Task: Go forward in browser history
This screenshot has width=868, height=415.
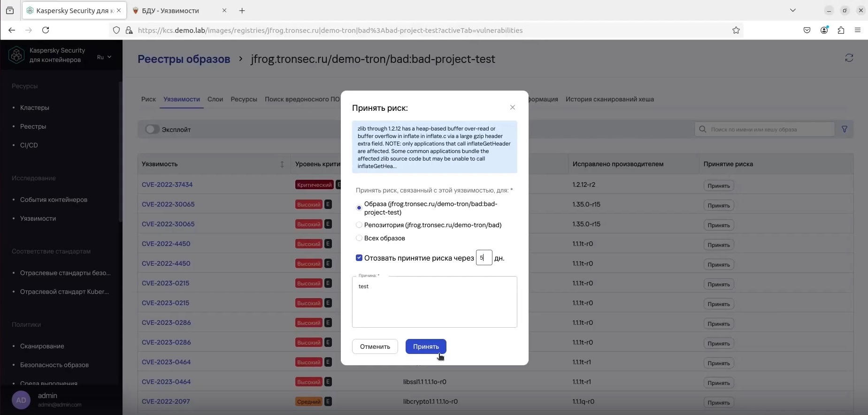Action: tap(29, 30)
